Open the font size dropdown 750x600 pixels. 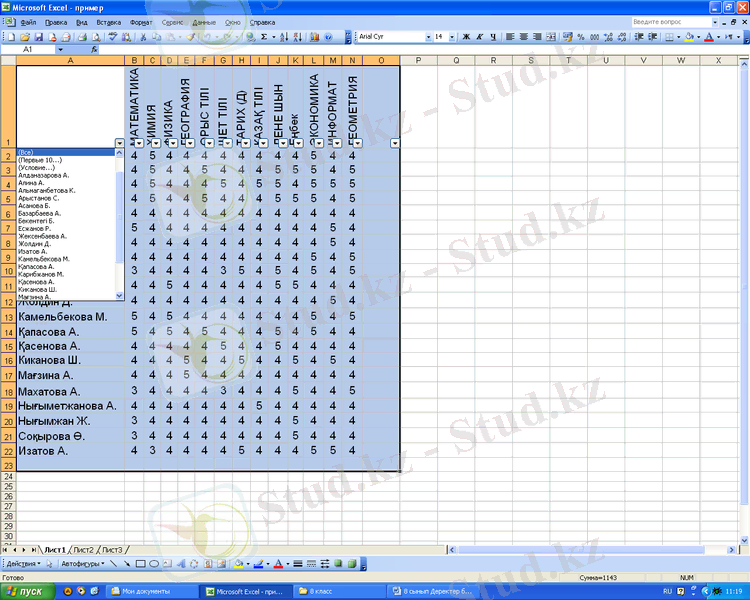click(453, 37)
